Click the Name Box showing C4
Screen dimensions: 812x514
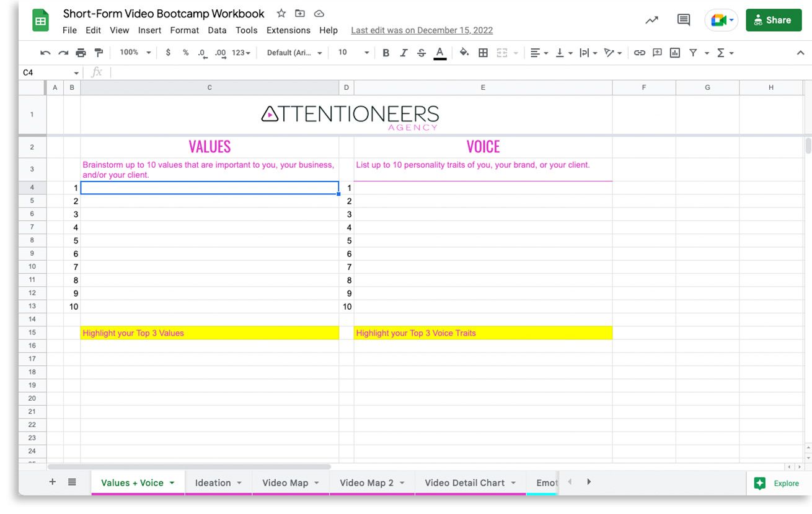coord(51,72)
